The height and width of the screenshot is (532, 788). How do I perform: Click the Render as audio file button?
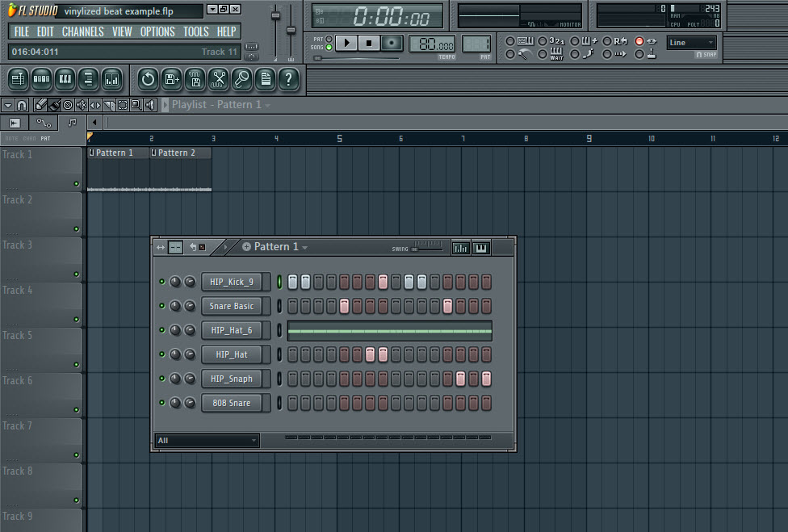[x=195, y=79]
